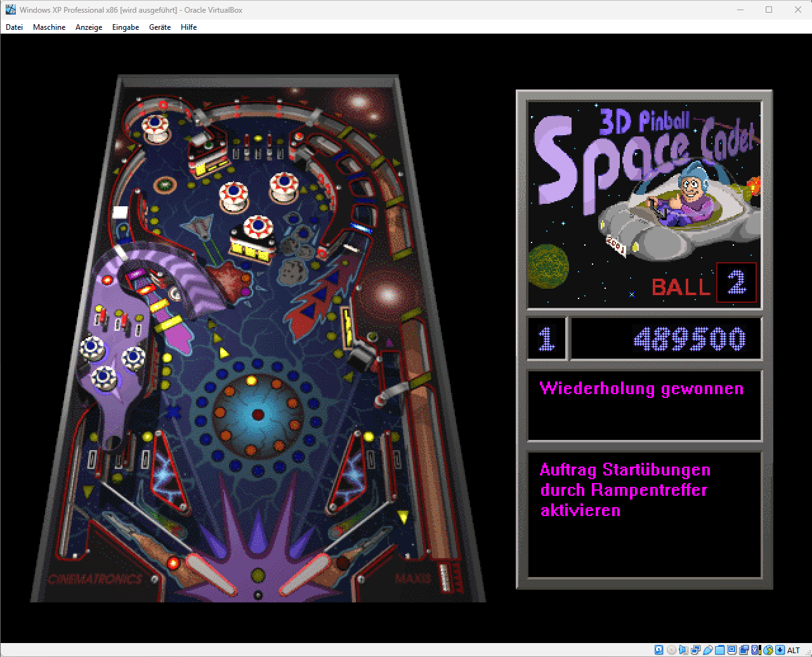Click the network adapters status icon
The width and height of the screenshot is (812, 657).
click(695, 650)
